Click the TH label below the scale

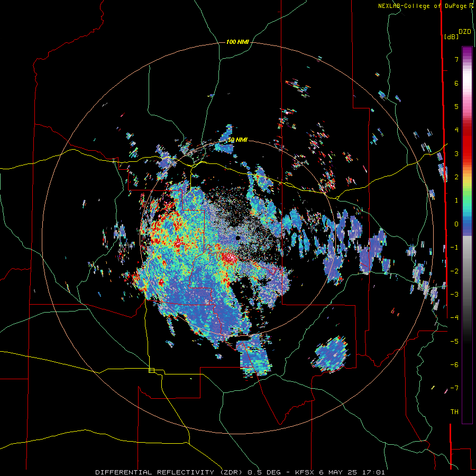click(x=454, y=412)
